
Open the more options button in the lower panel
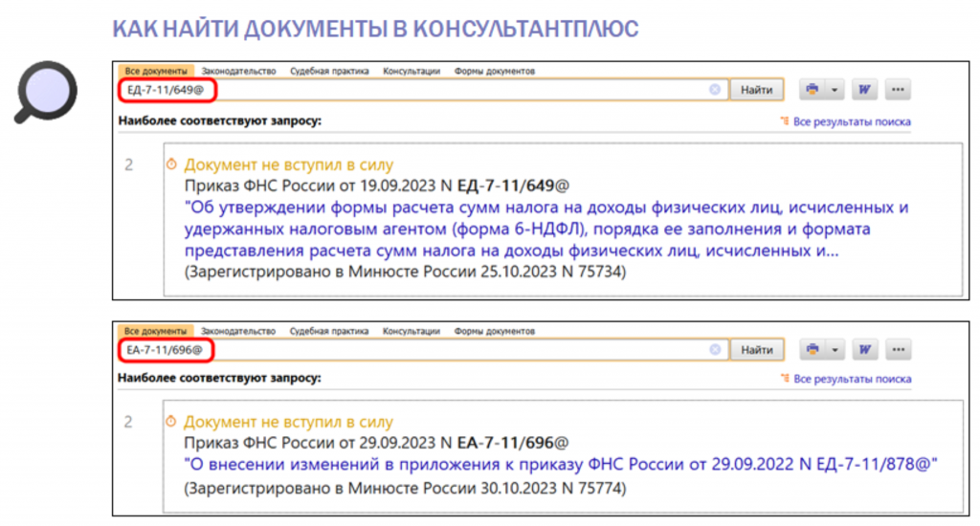click(x=898, y=349)
